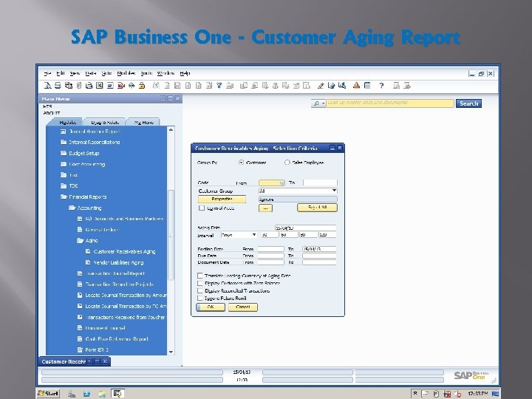
Task: Open Messages/Alerts overview warning icon
Action: click(x=356, y=86)
